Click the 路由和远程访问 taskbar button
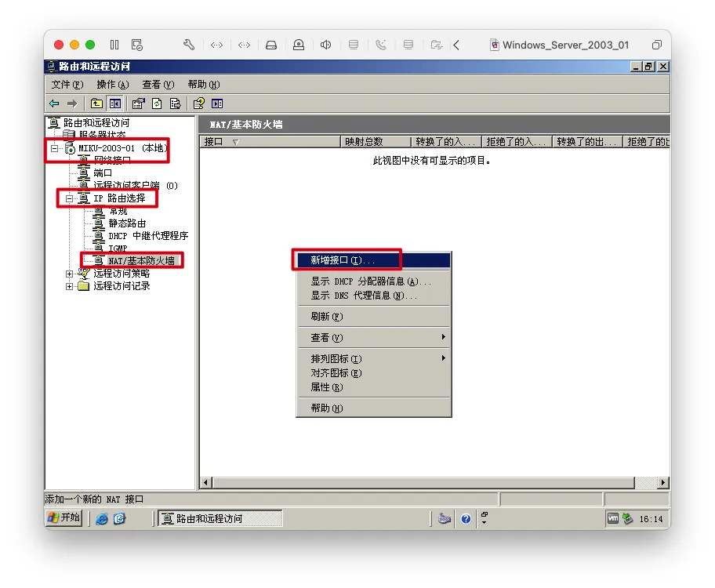This screenshot has height=588, width=715. (x=220, y=519)
